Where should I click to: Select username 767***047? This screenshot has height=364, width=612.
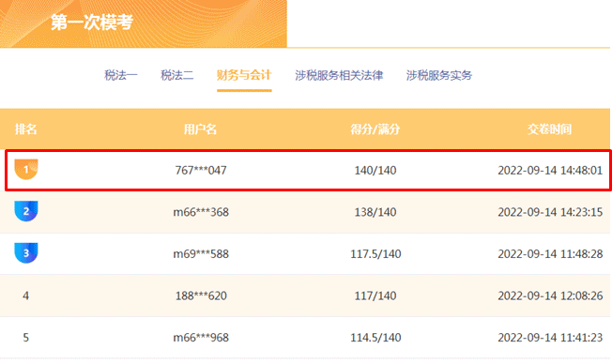click(x=201, y=171)
